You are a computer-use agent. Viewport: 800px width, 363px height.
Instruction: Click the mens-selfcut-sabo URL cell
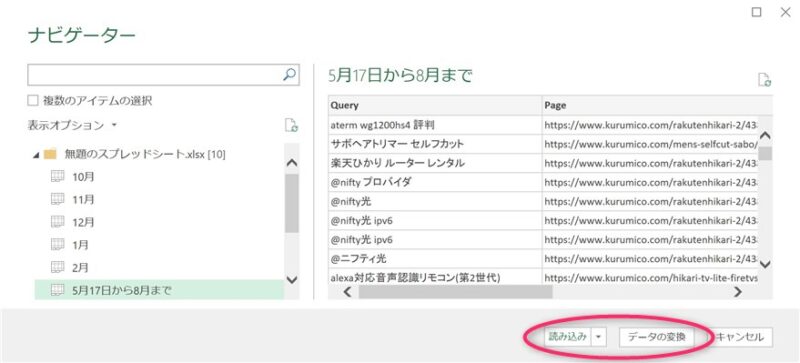[650, 144]
